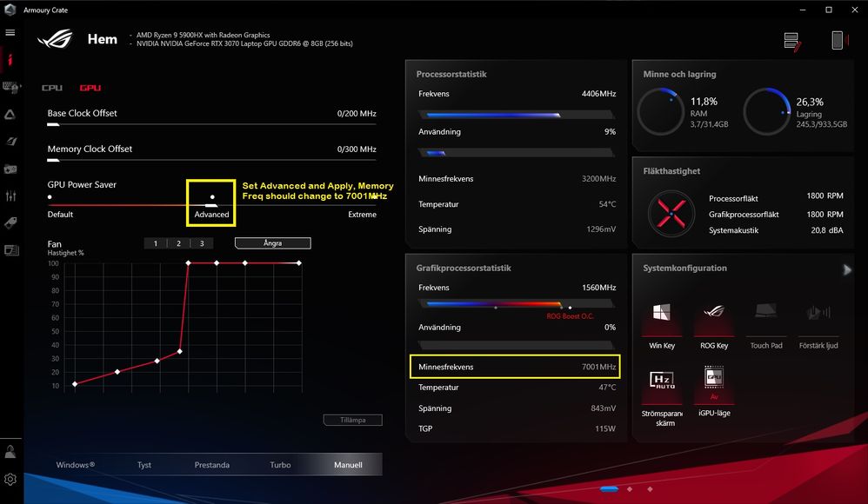Select the Turbo operating mode
This screenshot has width=868, height=504.
point(280,465)
